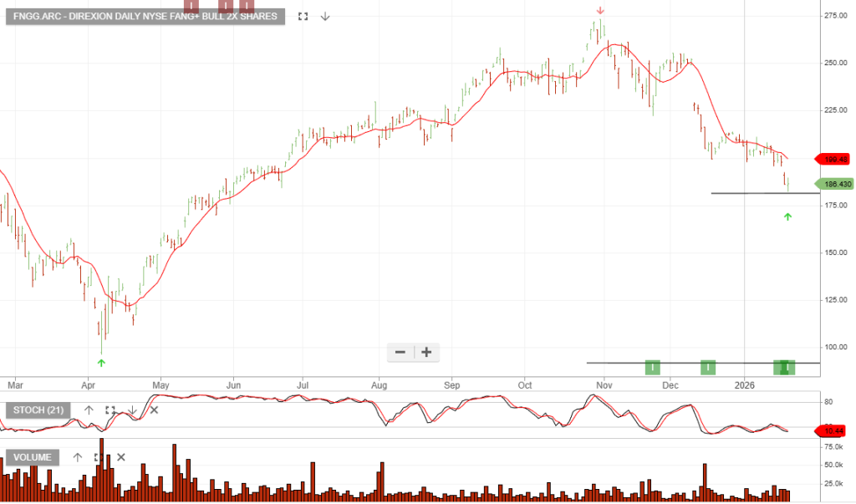Move the STOCH panel down
This screenshot has width=856, height=504.
131,410
